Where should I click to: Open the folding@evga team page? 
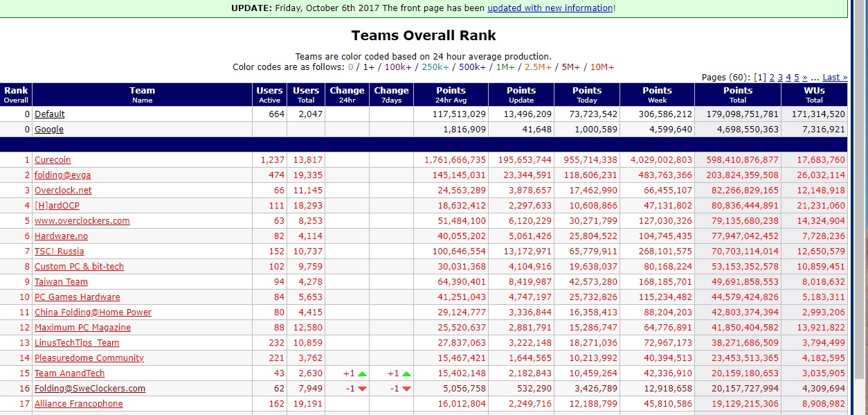click(x=63, y=175)
